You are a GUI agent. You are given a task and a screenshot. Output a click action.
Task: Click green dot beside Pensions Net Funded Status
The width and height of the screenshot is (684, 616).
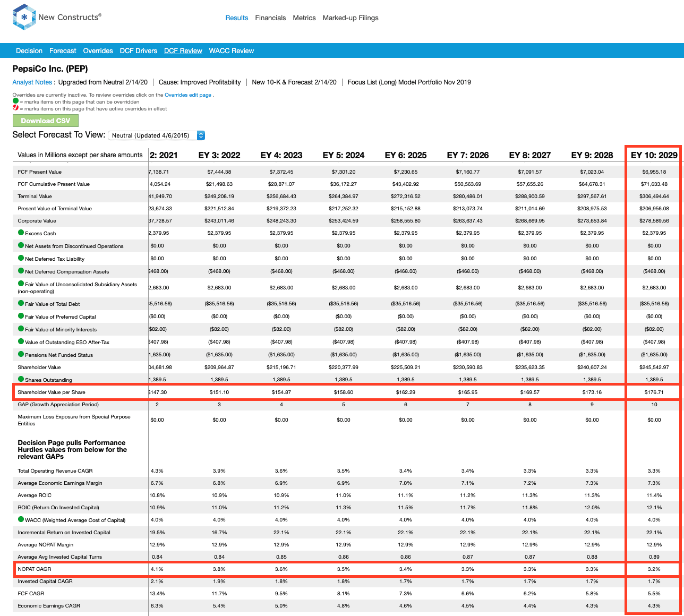[21, 354]
